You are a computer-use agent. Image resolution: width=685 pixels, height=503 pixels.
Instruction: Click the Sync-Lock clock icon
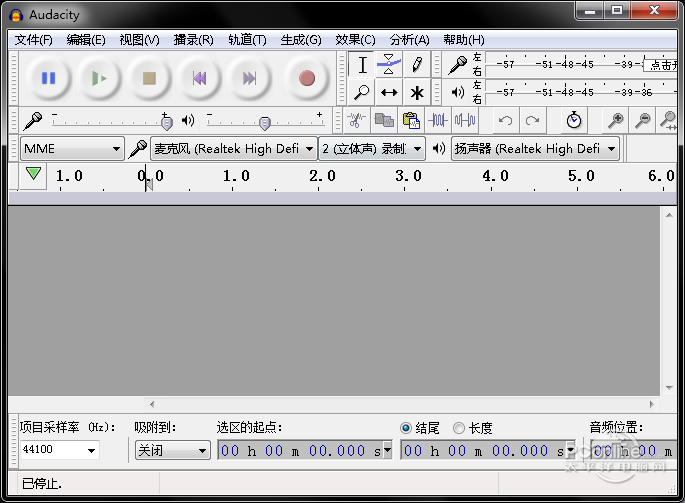click(573, 120)
